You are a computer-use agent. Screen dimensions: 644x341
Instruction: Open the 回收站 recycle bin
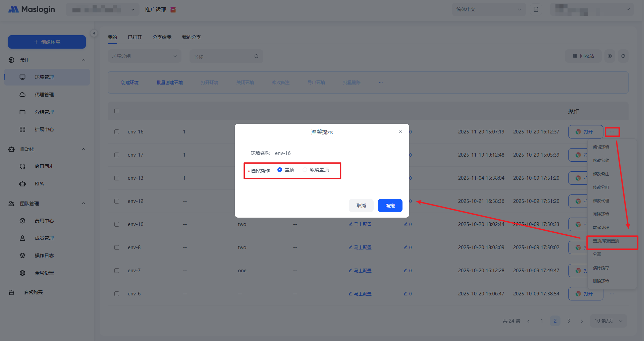tap(583, 56)
